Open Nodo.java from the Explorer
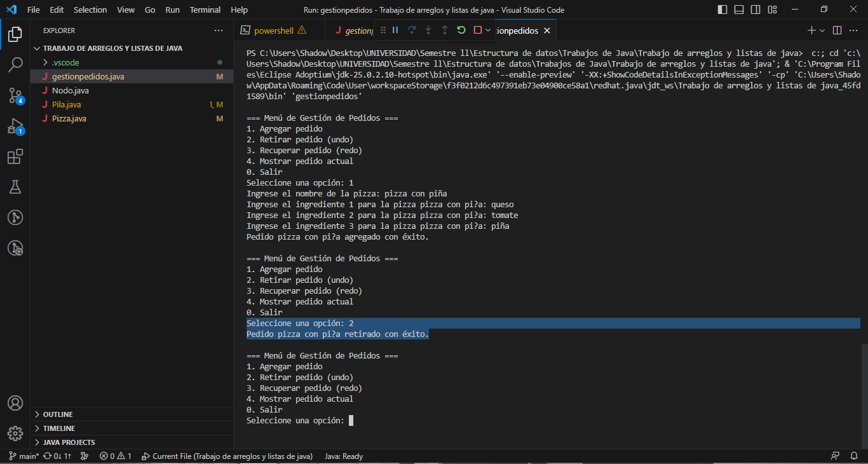The image size is (868, 464). (x=132, y=90)
